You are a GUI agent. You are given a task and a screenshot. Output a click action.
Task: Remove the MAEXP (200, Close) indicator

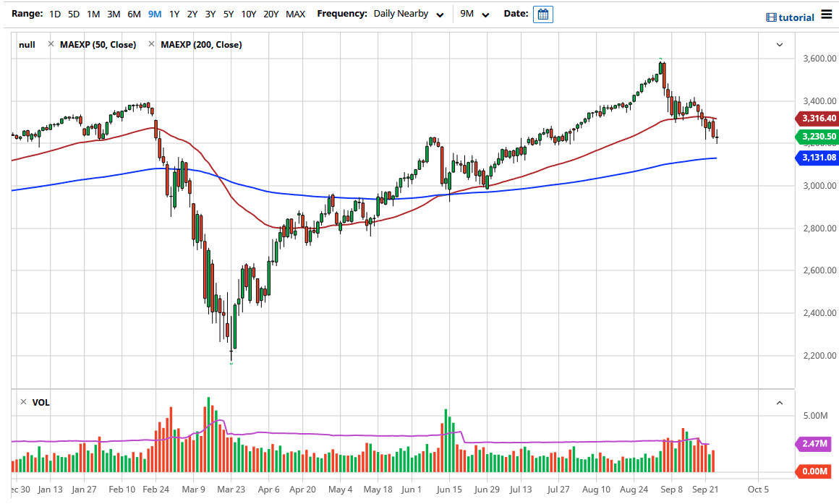pos(150,44)
